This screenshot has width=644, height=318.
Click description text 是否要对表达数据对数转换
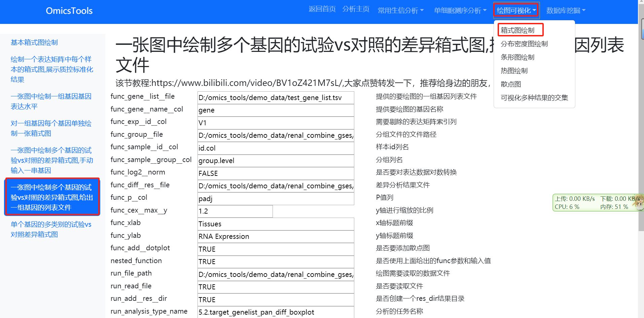coord(416,172)
